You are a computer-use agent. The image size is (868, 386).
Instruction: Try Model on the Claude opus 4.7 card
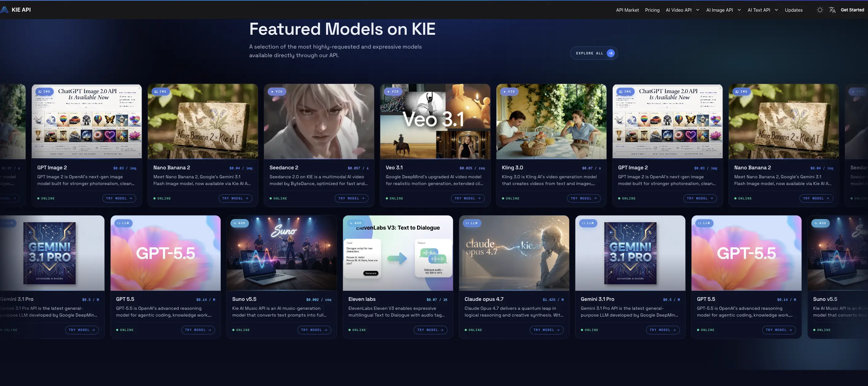coord(546,330)
